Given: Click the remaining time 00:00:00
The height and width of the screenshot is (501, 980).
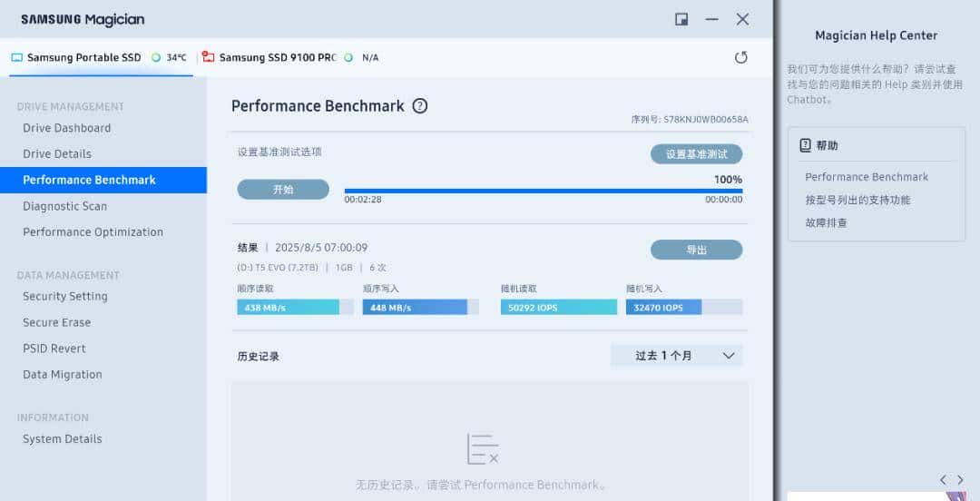Looking at the screenshot, I should [724, 200].
